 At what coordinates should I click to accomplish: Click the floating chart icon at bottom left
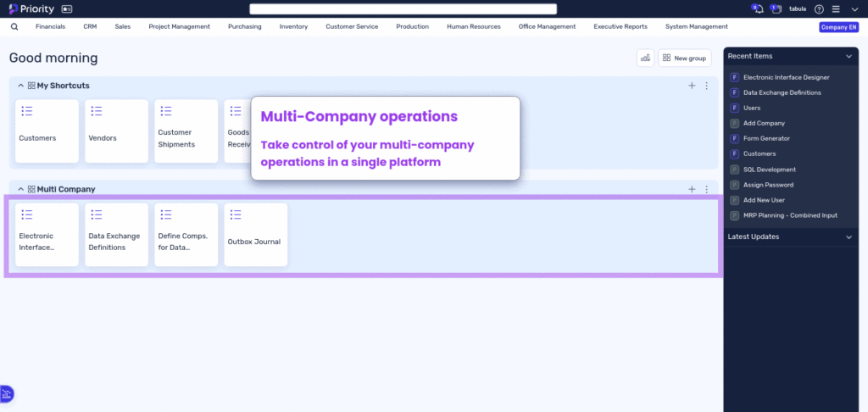click(x=6, y=394)
